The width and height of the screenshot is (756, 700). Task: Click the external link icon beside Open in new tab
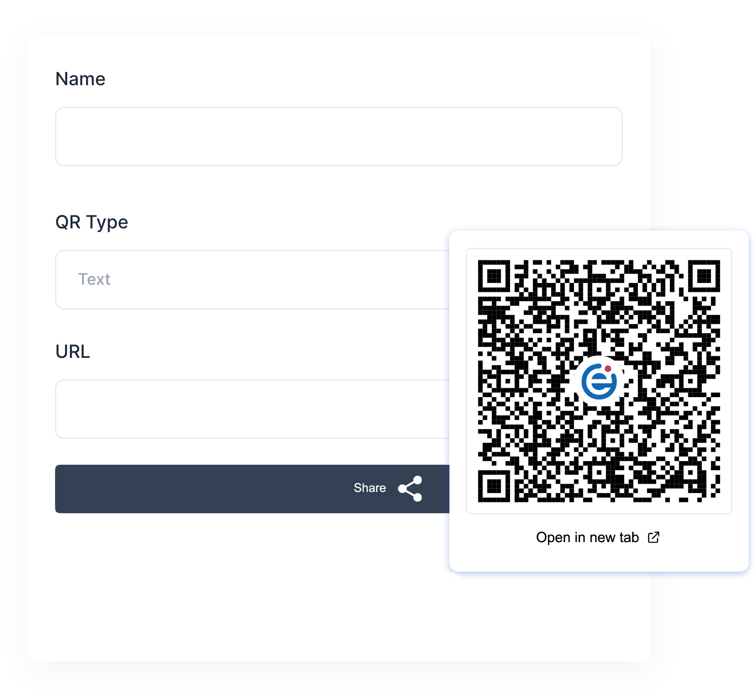(x=654, y=537)
